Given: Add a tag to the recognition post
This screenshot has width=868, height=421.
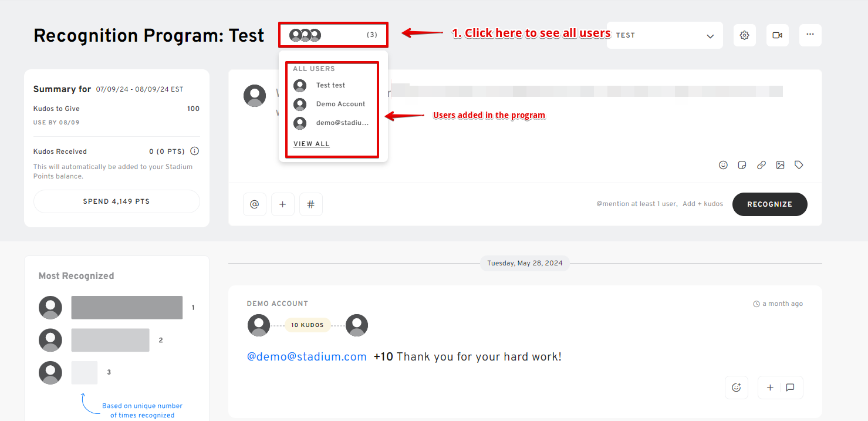Looking at the screenshot, I should [x=799, y=165].
